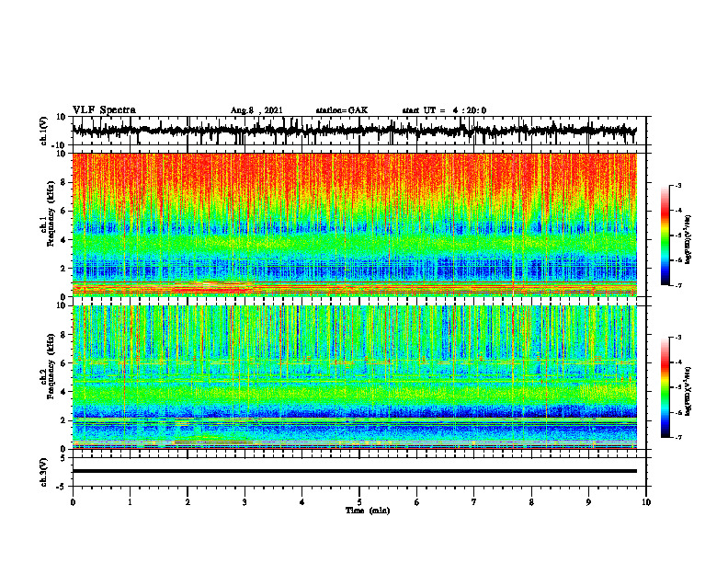This screenshot has height=563, width=728.
Task: Click the log(PSD) label beside ch.1 color scale
Action: (688, 239)
